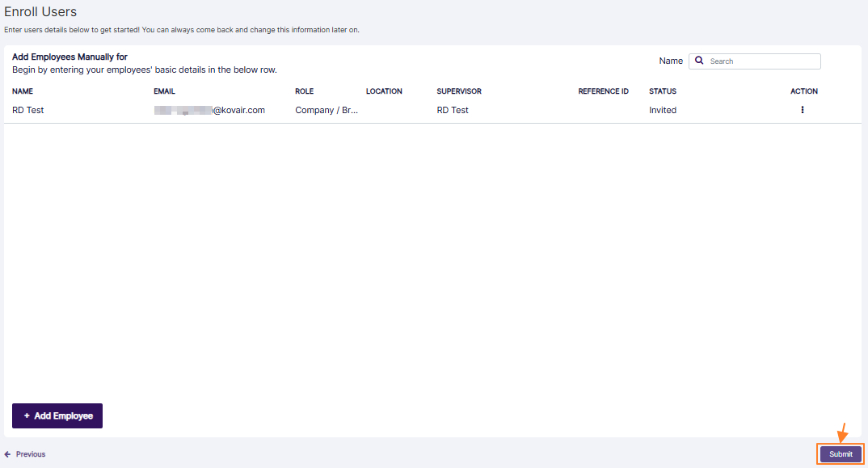Click the plus icon on Add Employee button
Image resolution: width=868 pixels, height=468 pixels.
[27, 415]
